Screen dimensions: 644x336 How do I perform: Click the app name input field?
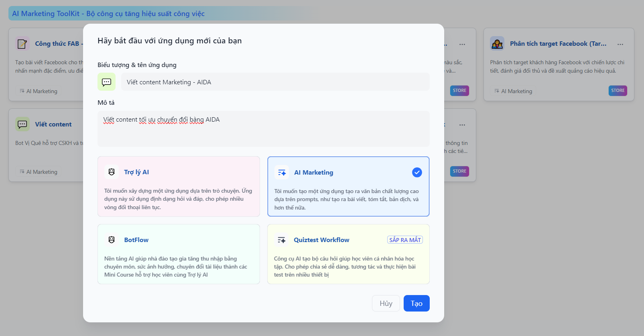275,82
